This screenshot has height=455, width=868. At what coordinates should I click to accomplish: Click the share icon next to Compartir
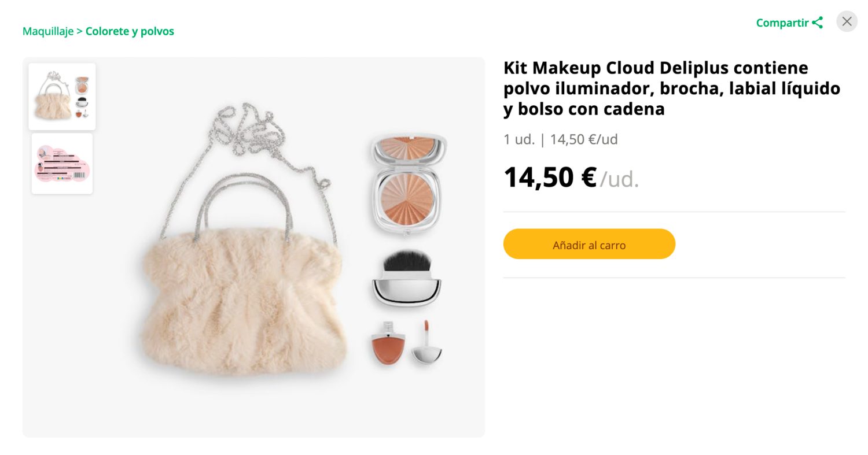[x=817, y=23]
